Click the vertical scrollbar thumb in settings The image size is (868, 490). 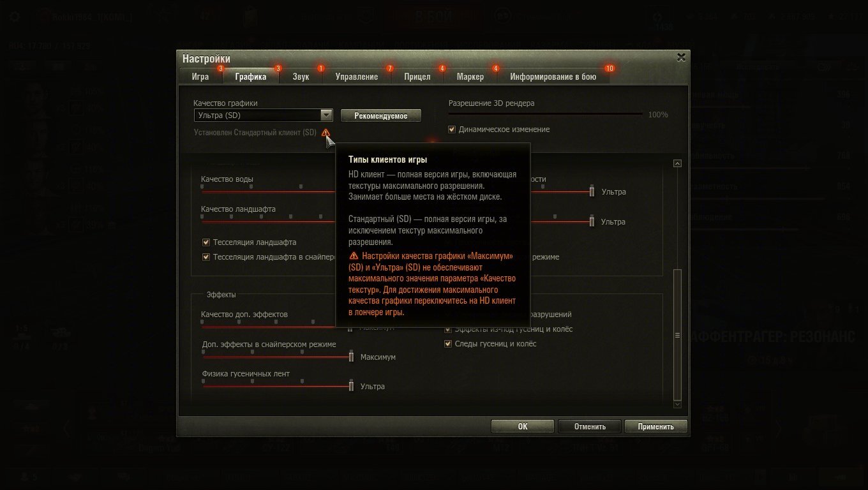click(x=677, y=334)
